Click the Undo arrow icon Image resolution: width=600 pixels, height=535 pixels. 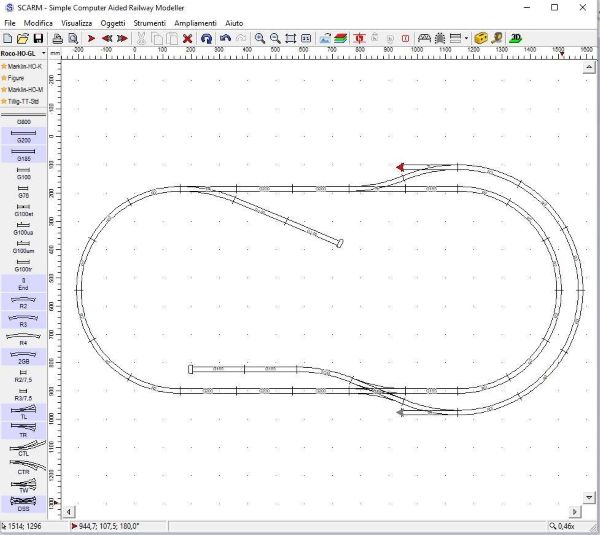pos(225,38)
